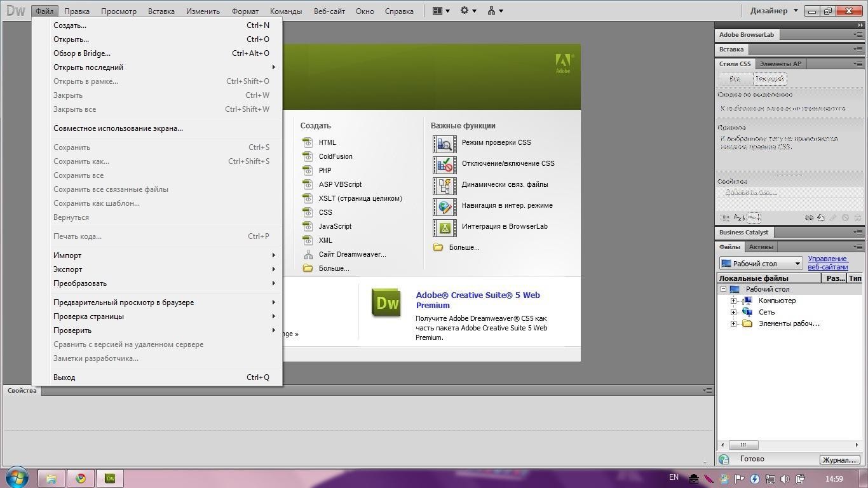Open the layout options icon in menu bar

coord(440,11)
